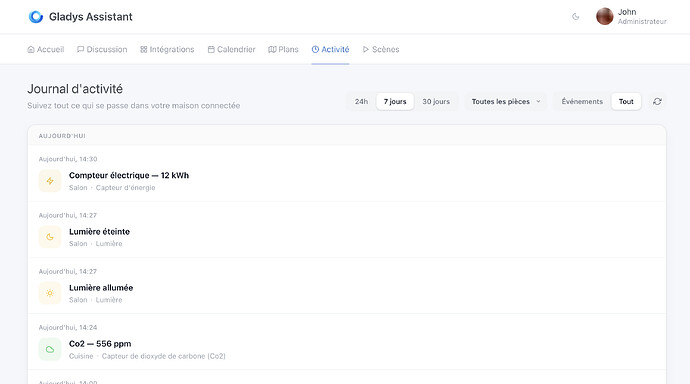Screen dimensions: 690x384
Task: Open the Discussion tab
Action: tap(102, 49)
